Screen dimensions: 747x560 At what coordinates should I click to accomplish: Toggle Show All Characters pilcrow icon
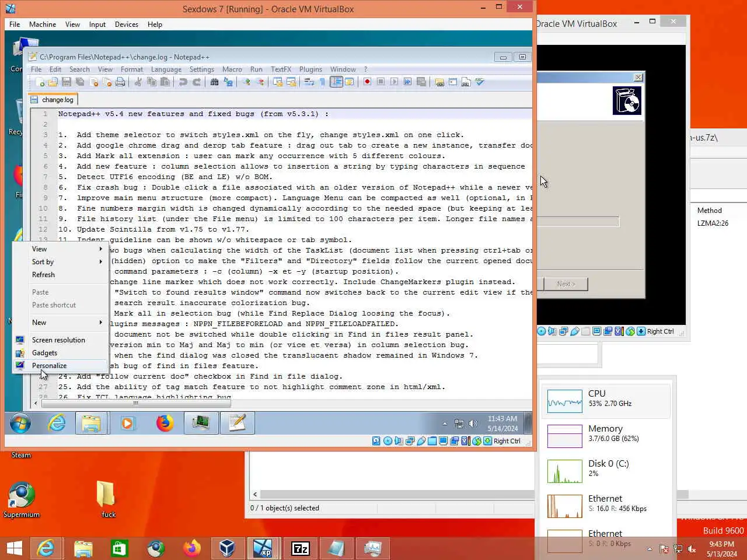pos(322,82)
